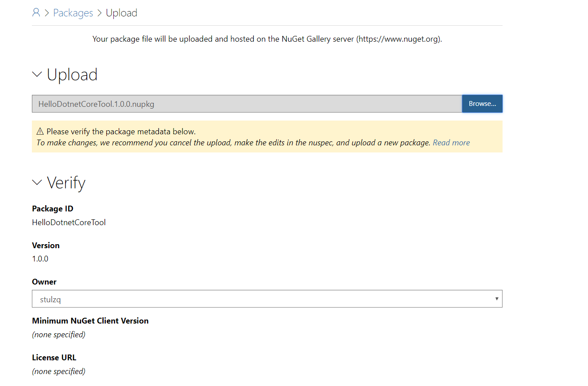Click the version value 1.0.0

pos(40,259)
